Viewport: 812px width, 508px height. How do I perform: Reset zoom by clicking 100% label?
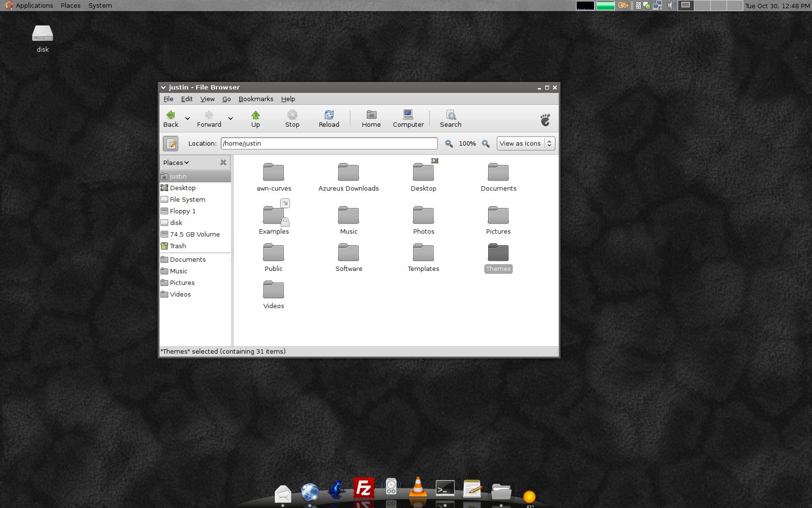coord(467,144)
